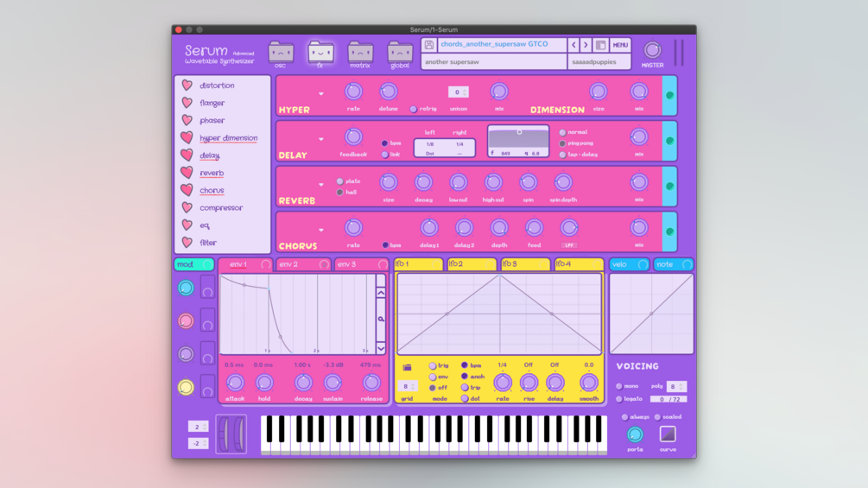Expand the CHORUS module dropdown arrow
Screen dimensions: 868x488
[321, 230]
